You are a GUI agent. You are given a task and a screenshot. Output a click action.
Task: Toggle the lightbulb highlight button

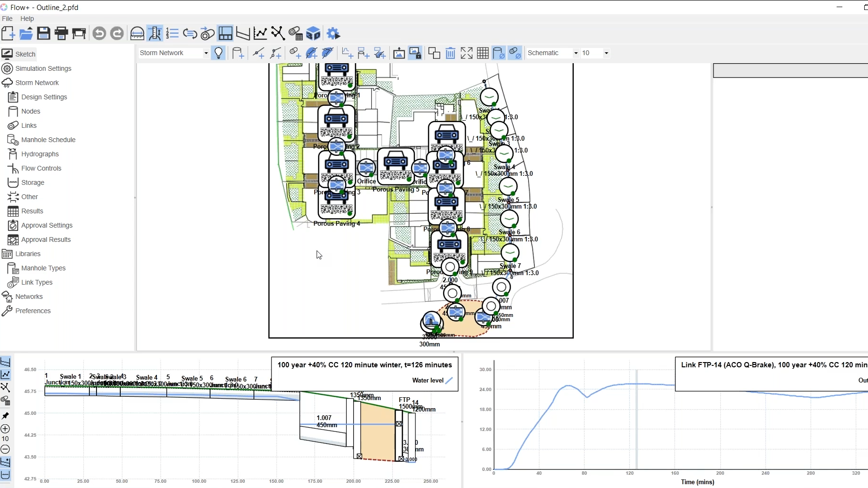click(219, 53)
